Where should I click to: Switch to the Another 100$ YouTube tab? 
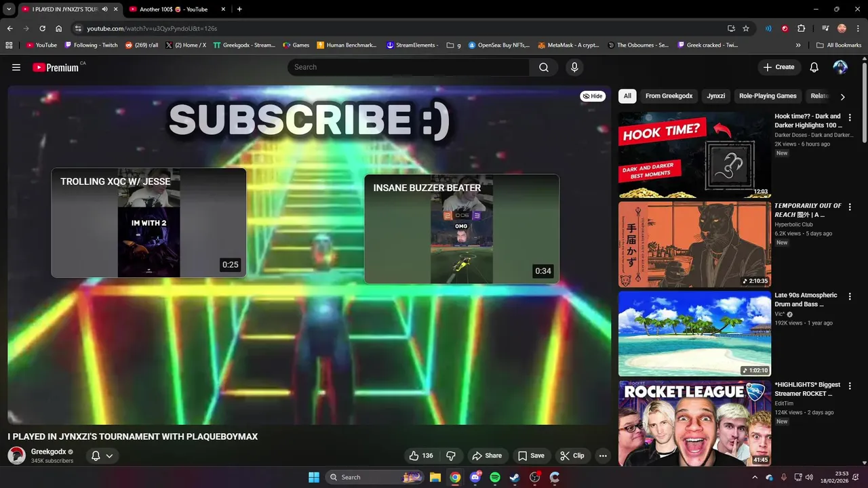(x=173, y=9)
